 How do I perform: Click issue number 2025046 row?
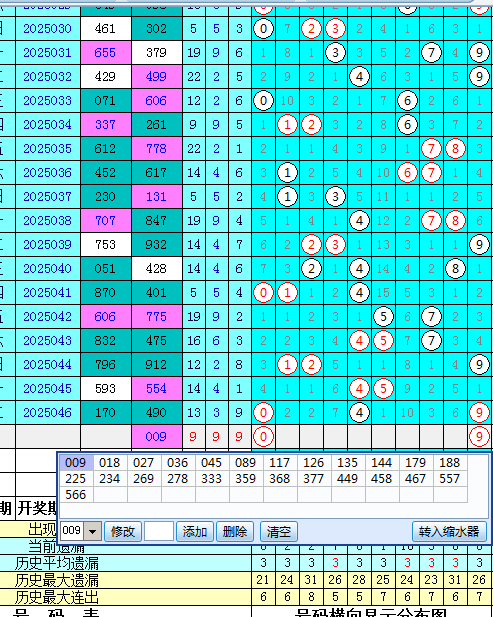click(48, 413)
